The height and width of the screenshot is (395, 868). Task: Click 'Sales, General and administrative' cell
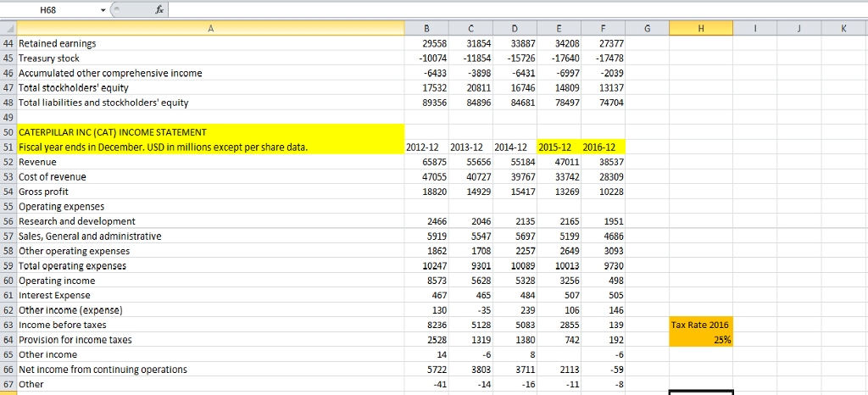210,236
